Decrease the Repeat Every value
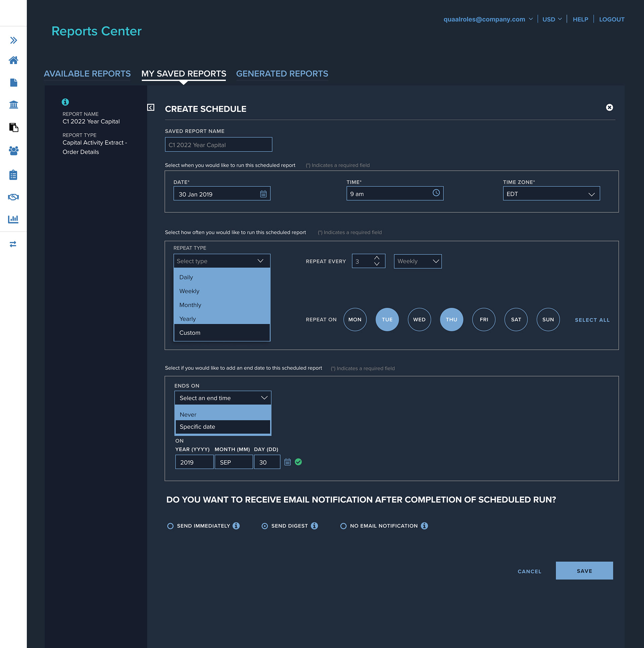Screen dimensions: 644x648 coord(377,264)
